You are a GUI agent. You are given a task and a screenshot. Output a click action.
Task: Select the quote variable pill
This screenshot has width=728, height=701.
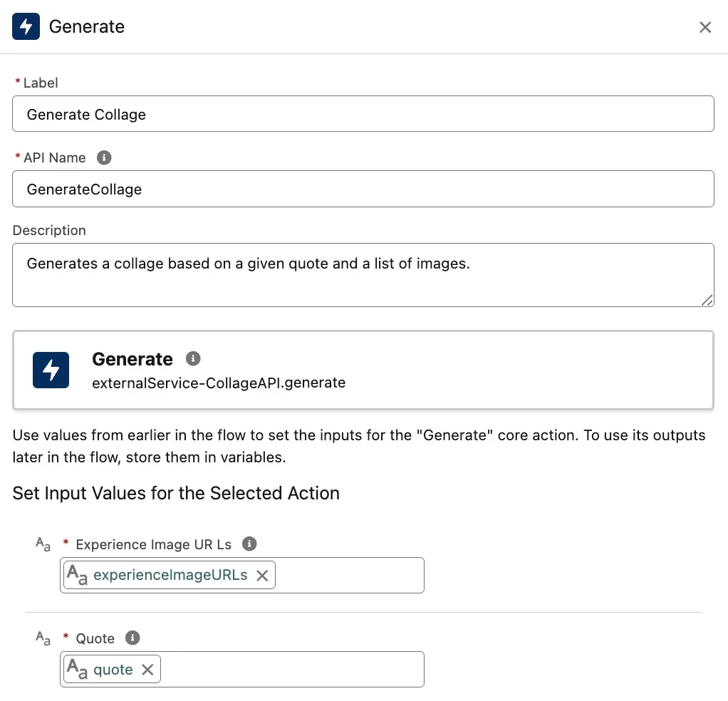point(113,670)
